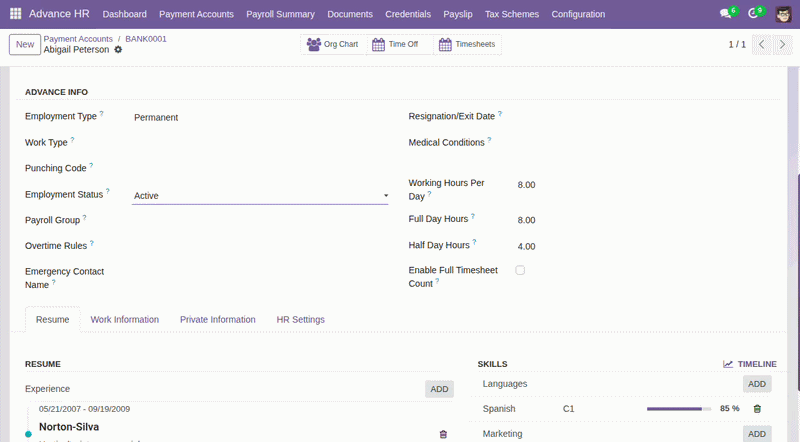Image resolution: width=800 pixels, height=442 pixels.
Task: Delete the Spanish skill with trash icon
Action: (x=757, y=409)
